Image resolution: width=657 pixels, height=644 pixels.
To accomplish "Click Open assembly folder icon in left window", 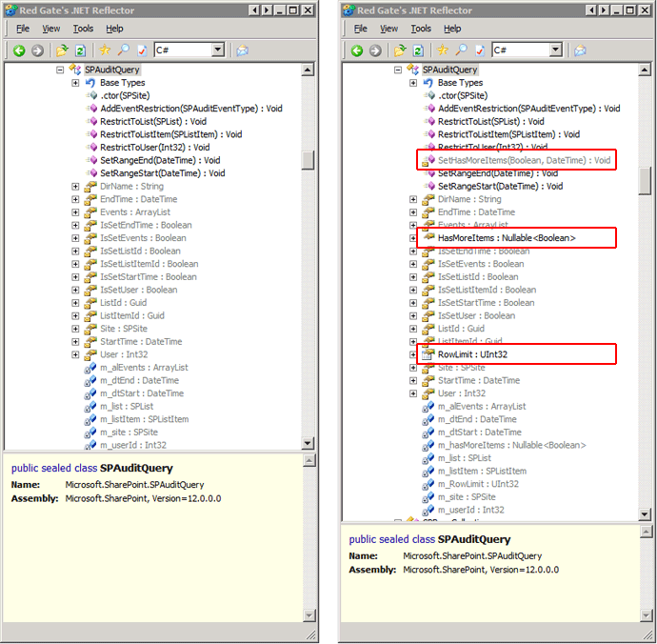I will [x=62, y=50].
